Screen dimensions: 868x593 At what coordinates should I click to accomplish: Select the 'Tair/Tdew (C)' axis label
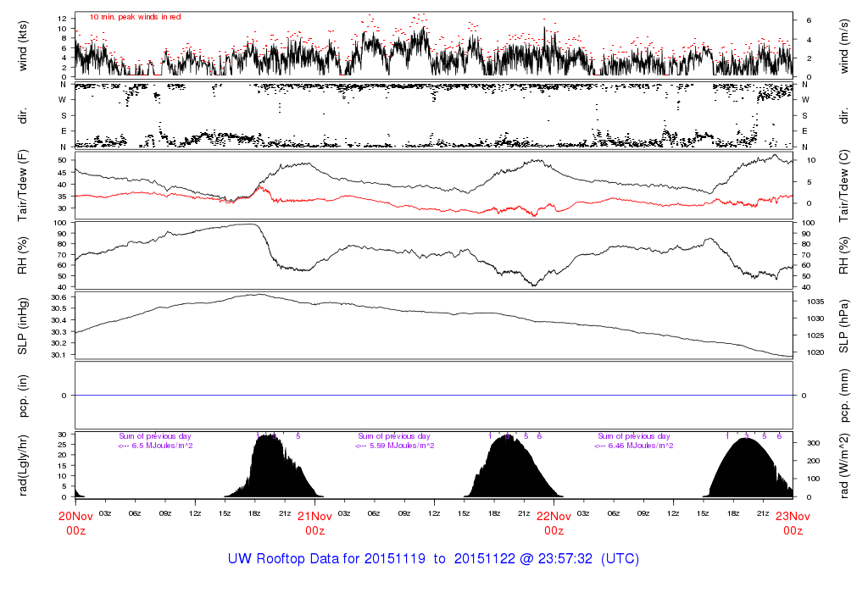[x=844, y=185]
